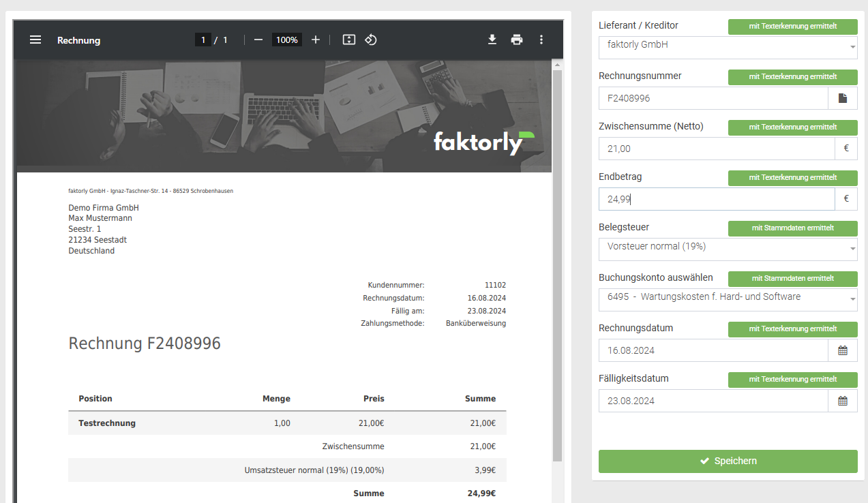Click the 'Rechnung F2408996' heading in PDF
The image size is (868, 503).
145,344
